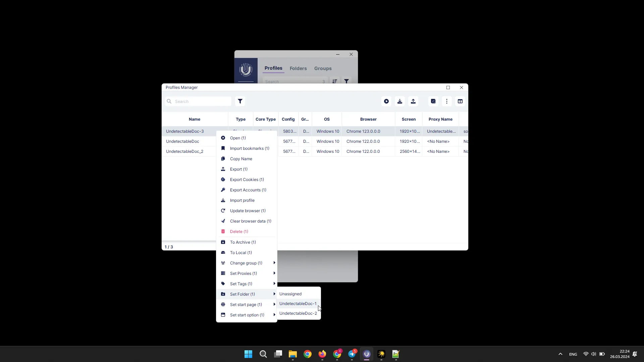Click the horizontal scrollbar of profiles table
The image size is (644, 362).
point(189,241)
